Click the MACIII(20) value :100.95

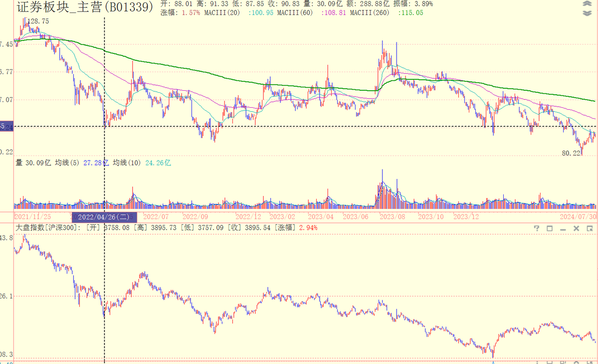[260, 13]
